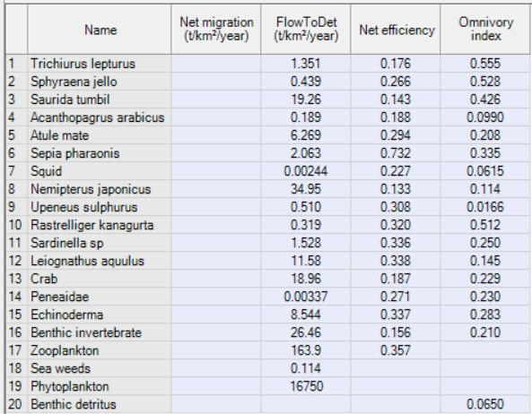Click Net efficiency value 0.133
Image resolution: width=532 pixels, height=414 pixels.
click(396, 189)
